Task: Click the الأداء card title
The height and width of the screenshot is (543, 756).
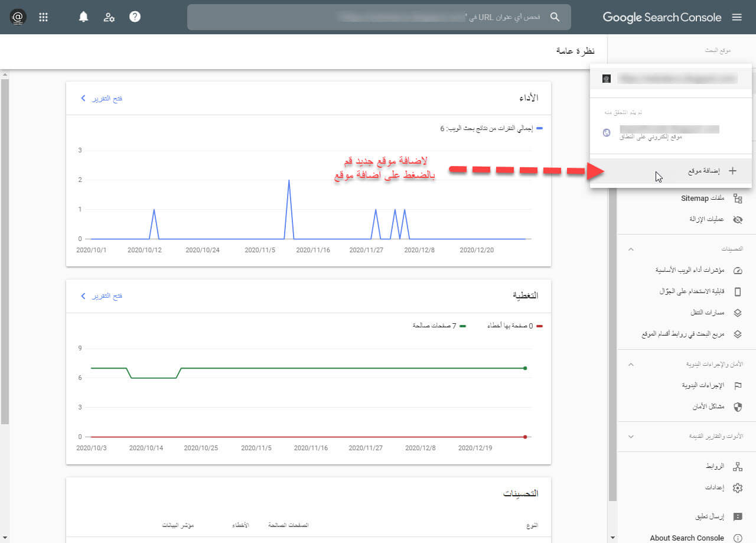Action: click(527, 98)
